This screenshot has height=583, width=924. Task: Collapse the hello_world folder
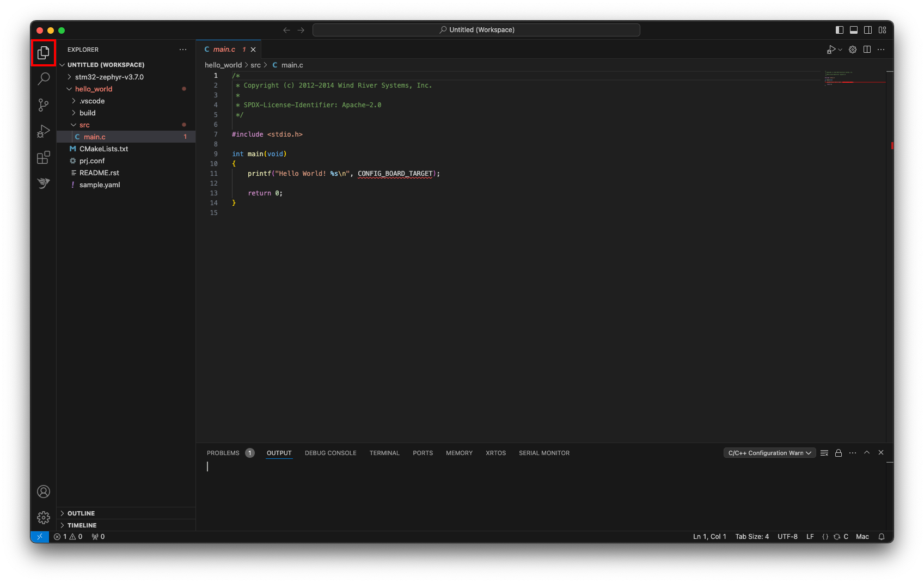pos(93,89)
